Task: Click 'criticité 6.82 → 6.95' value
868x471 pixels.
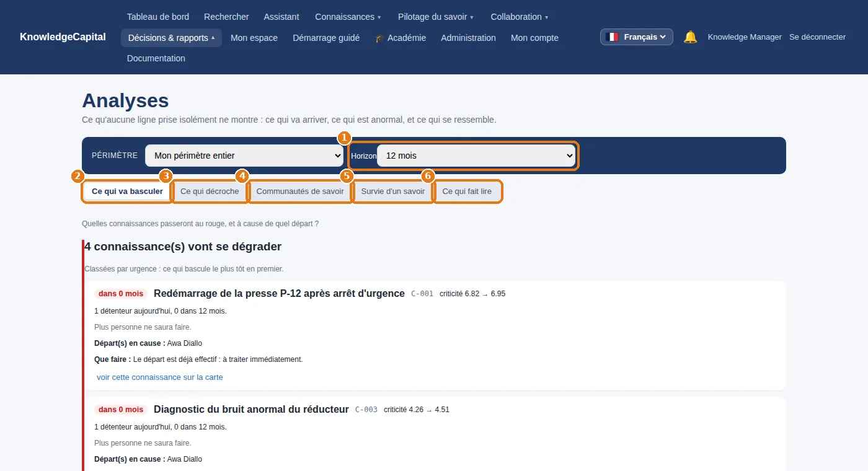Action: click(x=472, y=294)
